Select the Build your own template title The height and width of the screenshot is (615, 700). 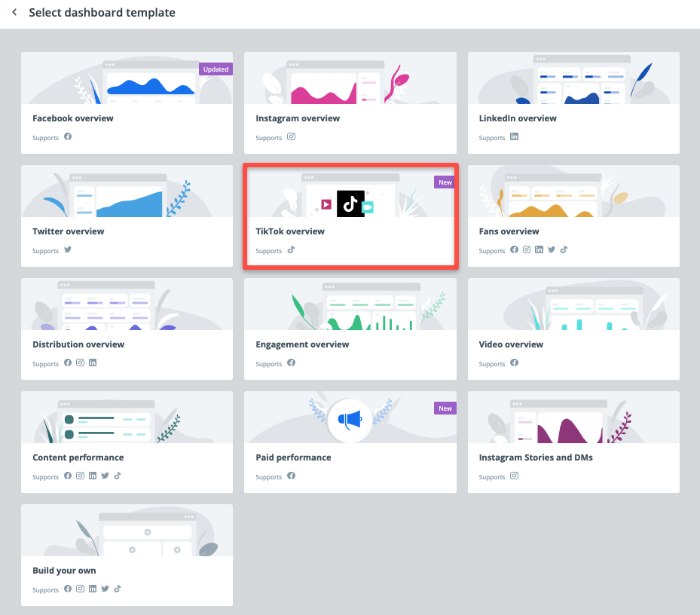pos(64,571)
